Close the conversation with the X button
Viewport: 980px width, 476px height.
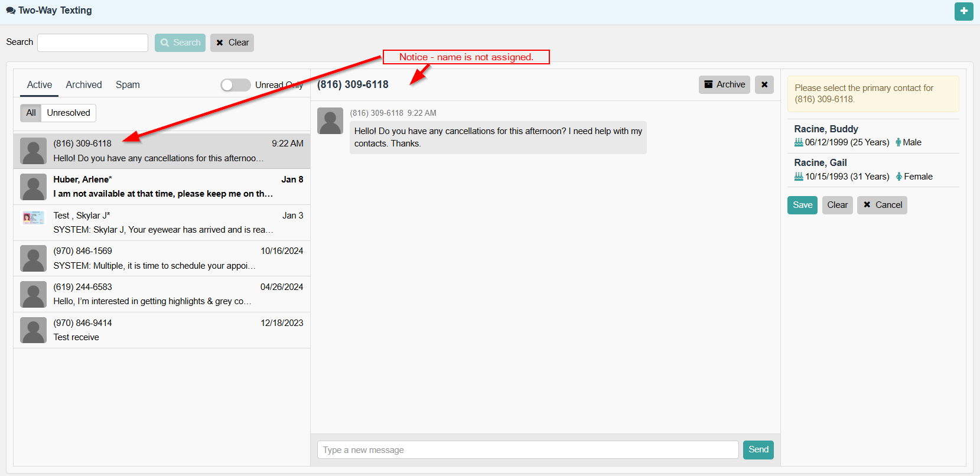(x=764, y=84)
